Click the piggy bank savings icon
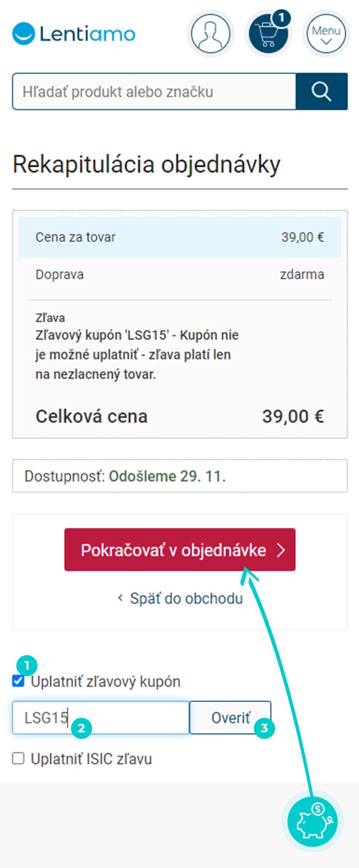Image resolution: width=359 pixels, height=868 pixels. point(312,823)
